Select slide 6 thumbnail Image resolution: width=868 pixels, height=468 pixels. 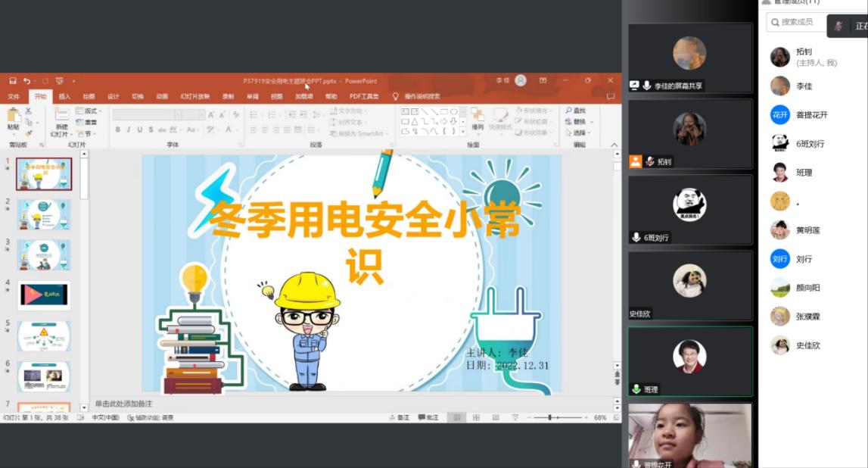[44, 376]
